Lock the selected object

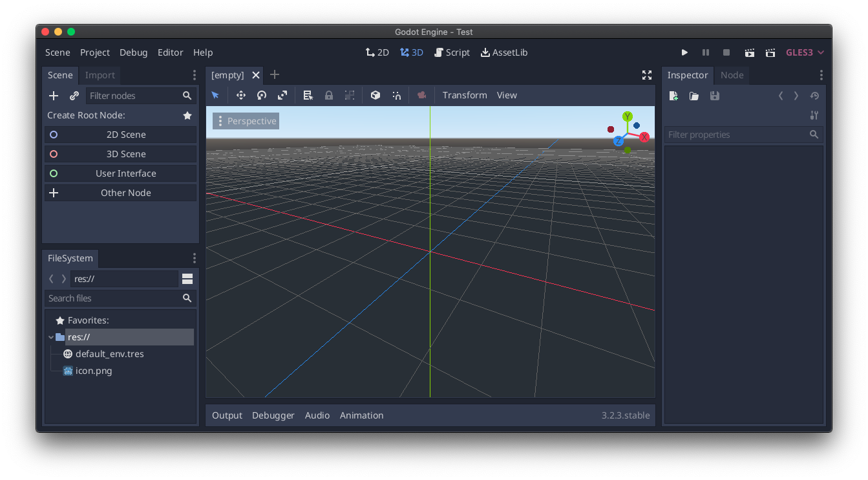[x=329, y=95]
